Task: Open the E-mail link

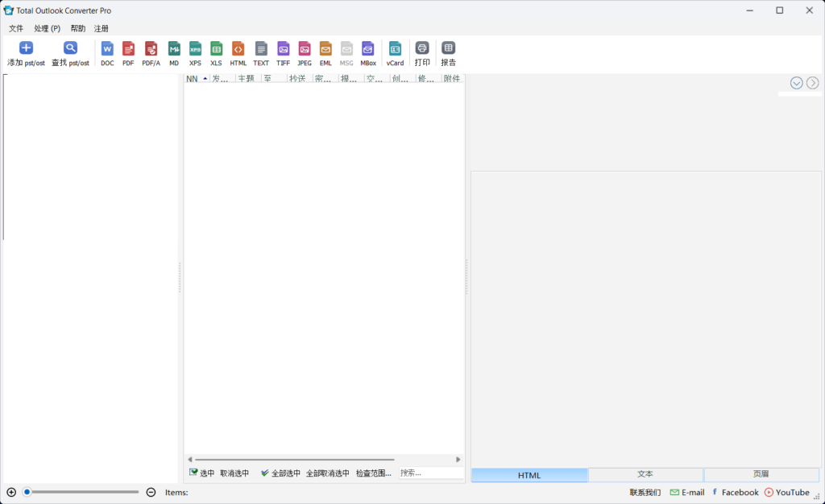Action: pyautogui.click(x=687, y=493)
